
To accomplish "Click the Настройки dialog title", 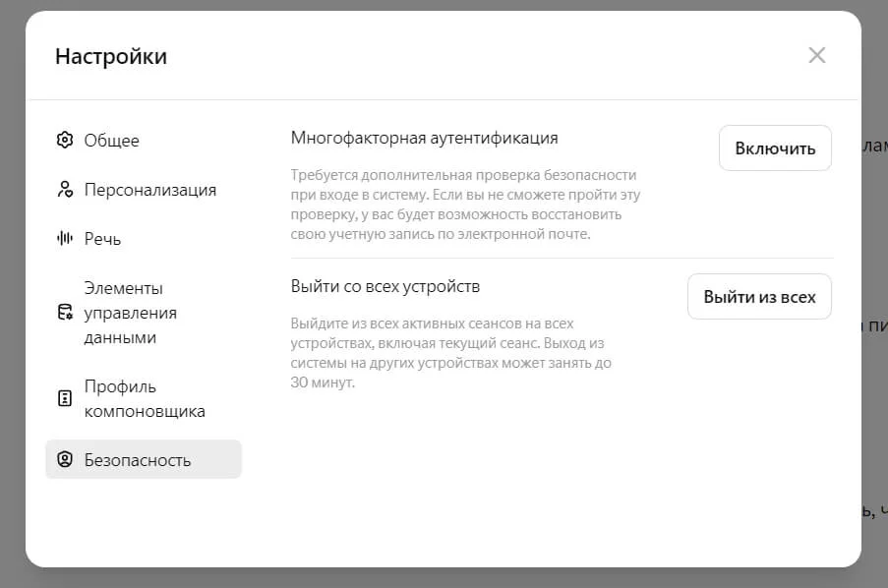I will [x=111, y=56].
